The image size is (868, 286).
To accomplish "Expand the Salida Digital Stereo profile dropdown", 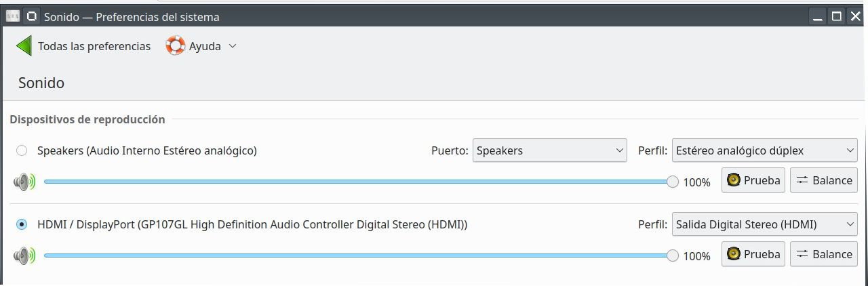I will click(x=764, y=224).
